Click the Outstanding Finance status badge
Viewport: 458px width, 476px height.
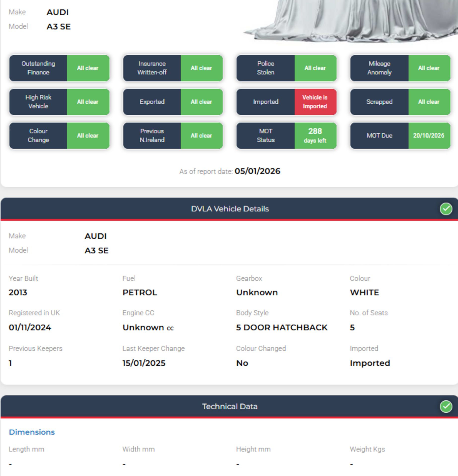[x=59, y=68]
